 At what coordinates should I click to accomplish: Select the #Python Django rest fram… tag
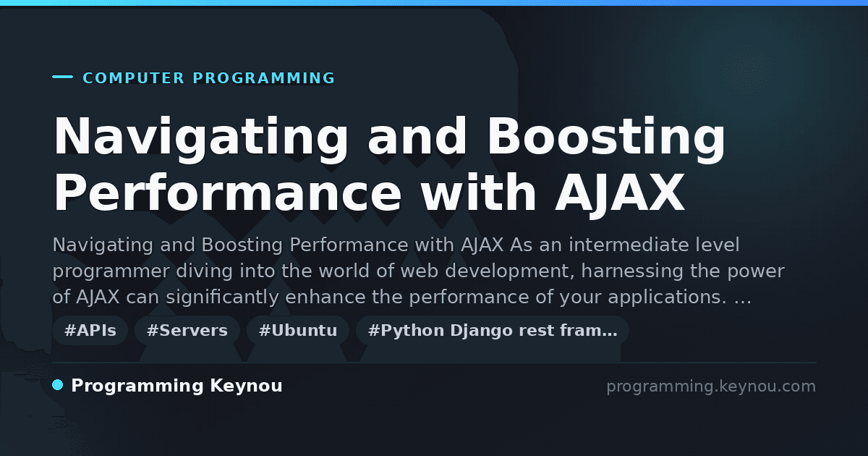coord(493,331)
